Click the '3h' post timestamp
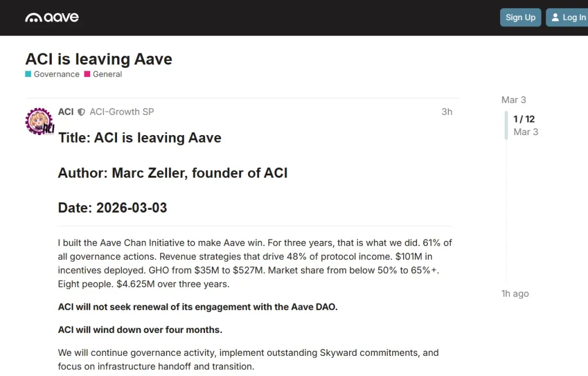 pos(447,112)
